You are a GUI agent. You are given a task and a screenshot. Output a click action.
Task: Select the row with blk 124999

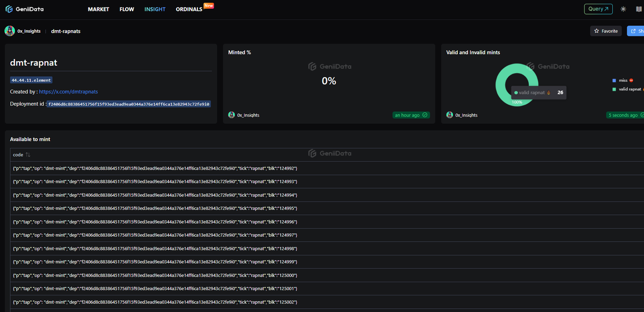(327, 262)
